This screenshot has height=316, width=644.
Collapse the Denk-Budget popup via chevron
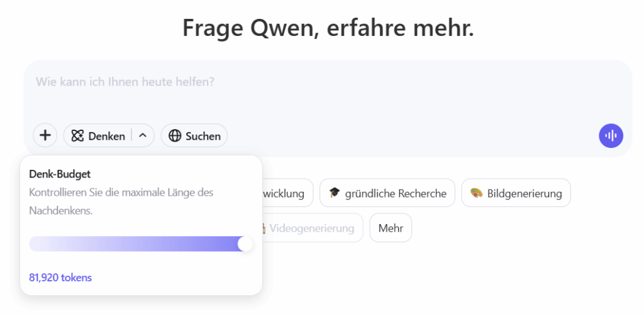(x=143, y=135)
